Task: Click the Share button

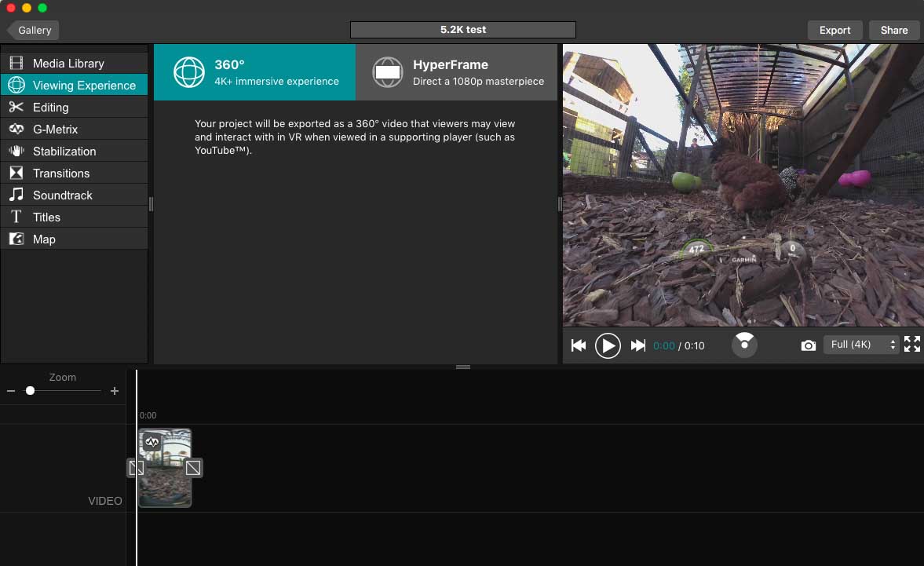Action: coord(894,30)
